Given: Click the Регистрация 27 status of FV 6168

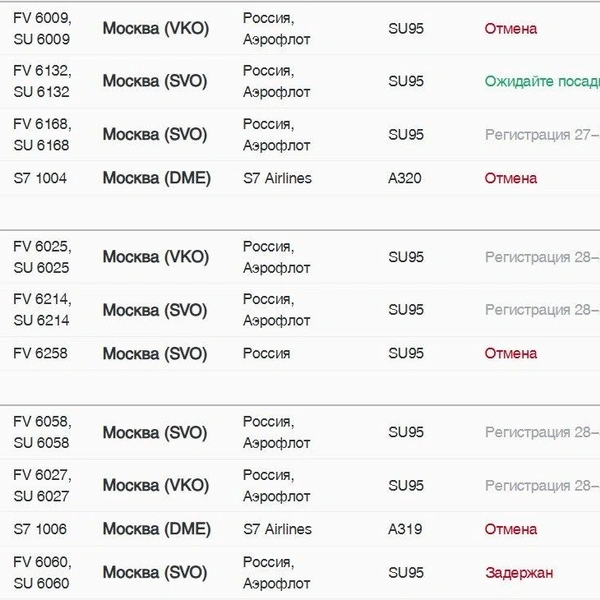Looking at the screenshot, I should click(x=542, y=135).
